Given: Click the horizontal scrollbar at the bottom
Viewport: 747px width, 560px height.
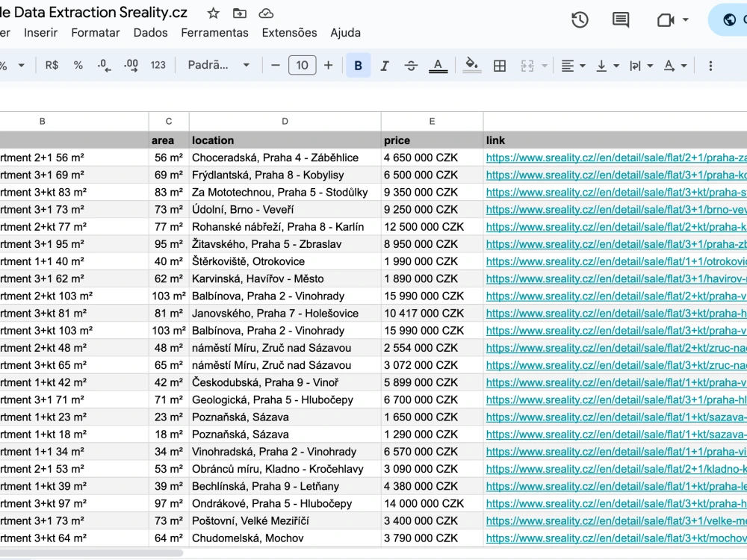Looking at the screenshot, I should point(91,553).
